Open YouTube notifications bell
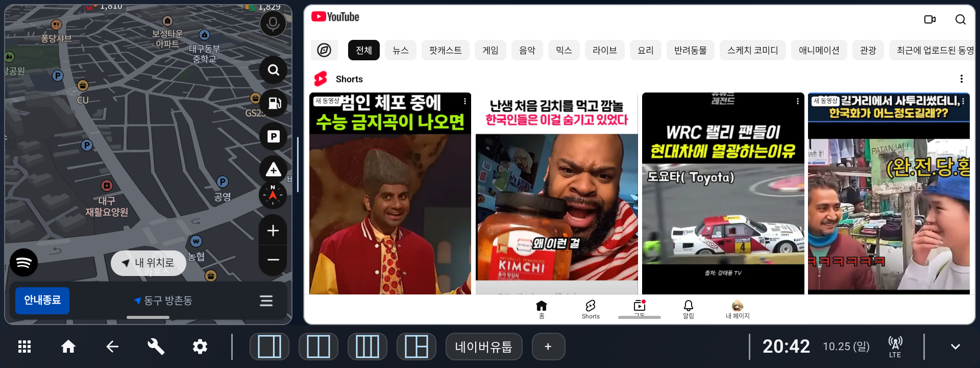Image resolution: width=980 pixels, height=368 pixels. 689,309
